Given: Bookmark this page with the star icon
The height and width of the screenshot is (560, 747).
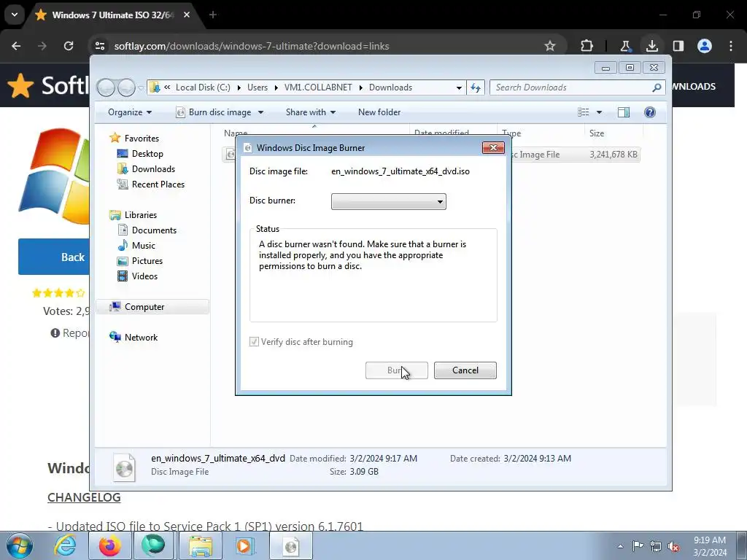Looking at the screenshot, I should pos(550,46).
